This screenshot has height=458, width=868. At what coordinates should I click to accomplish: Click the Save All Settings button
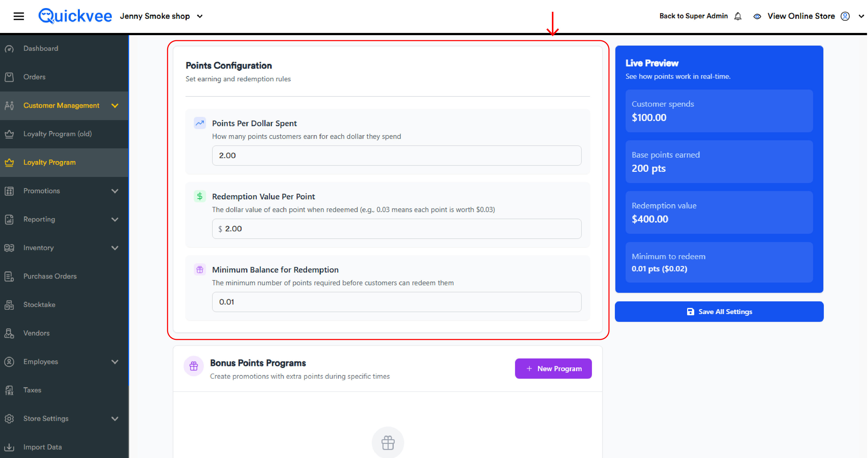tap(719, 312)
